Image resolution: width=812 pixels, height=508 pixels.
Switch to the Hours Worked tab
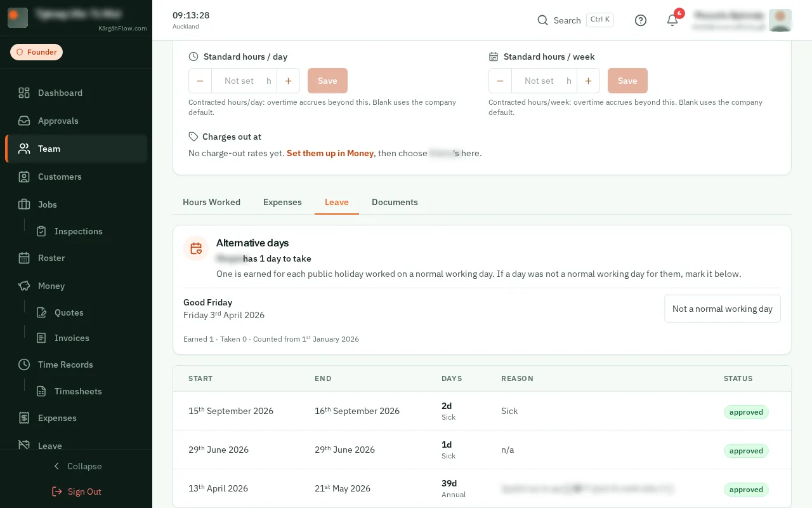pyautogui.click(x=211, y=202)
